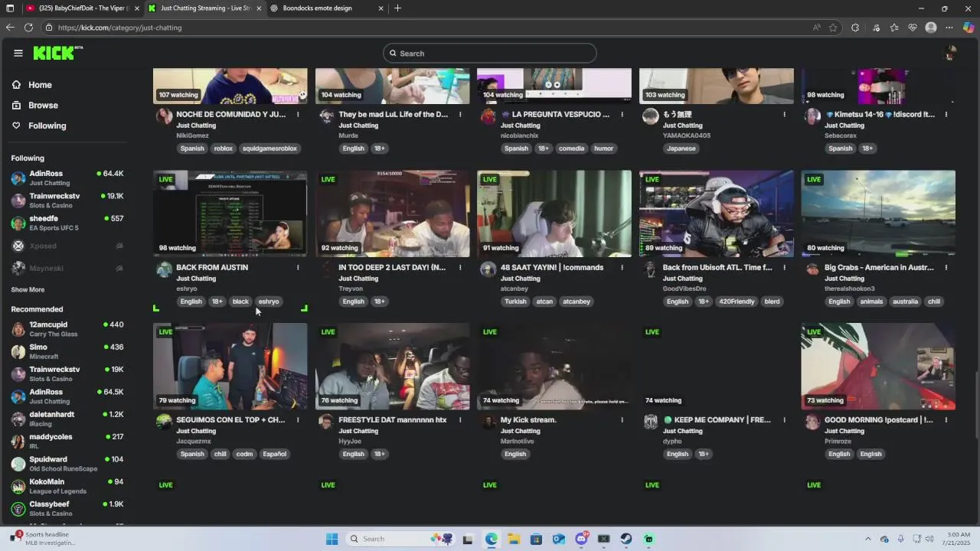Open options menu for FREESTYLE DAT stream

click(460, 419)
